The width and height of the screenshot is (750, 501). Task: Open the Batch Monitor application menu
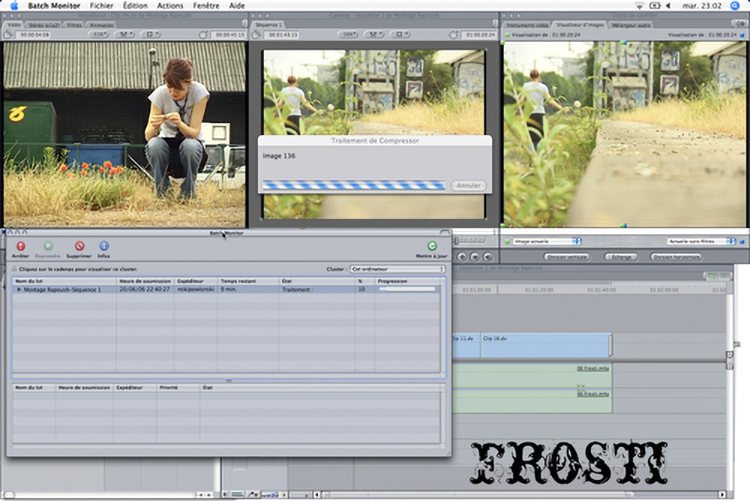(x=54, y=6)
